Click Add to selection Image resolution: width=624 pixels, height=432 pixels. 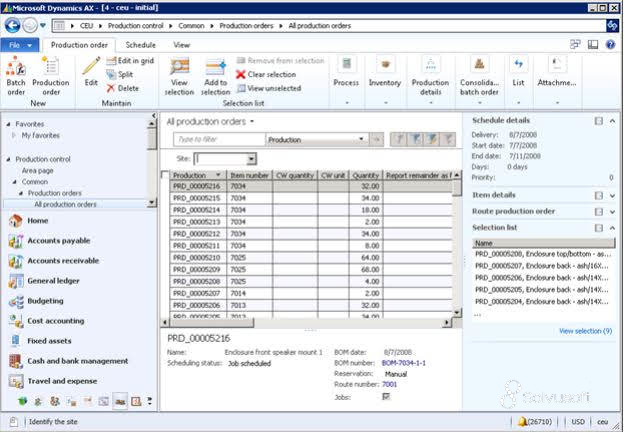tap(215, 76)
